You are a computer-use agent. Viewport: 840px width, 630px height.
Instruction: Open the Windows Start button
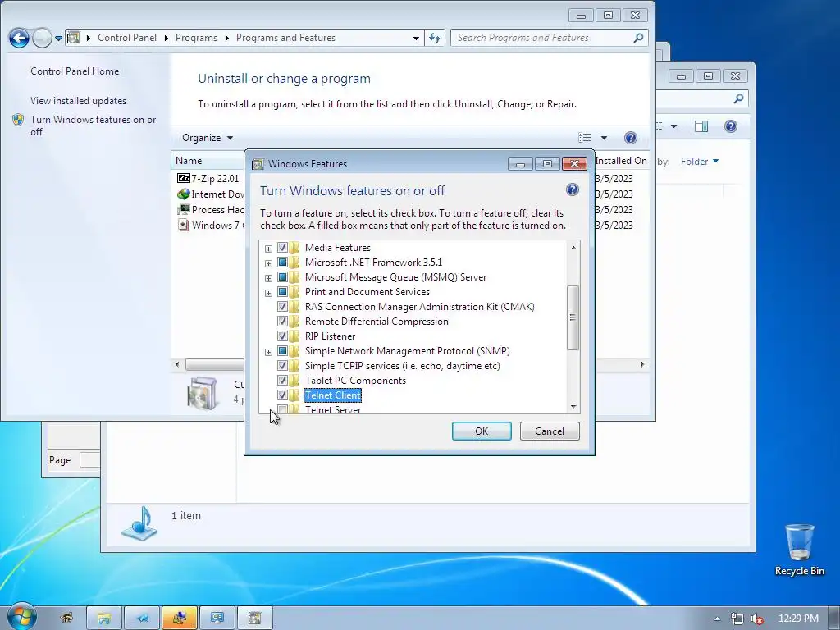click(22, 617)
